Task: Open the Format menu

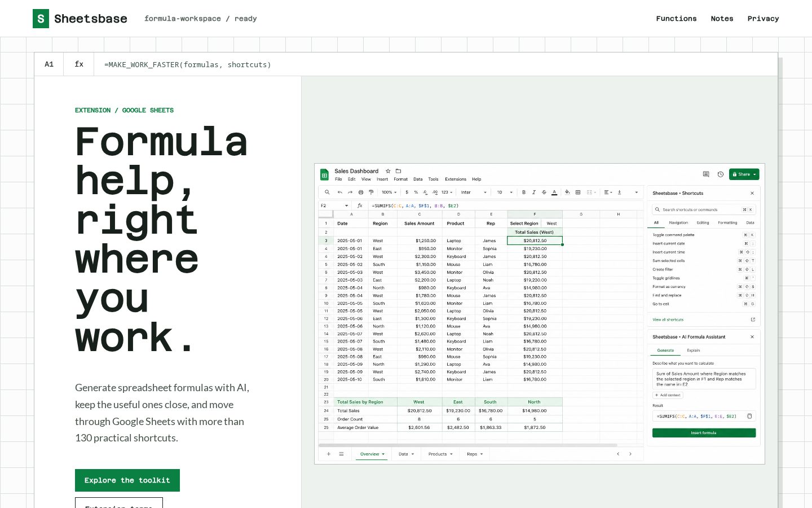Action: coord(400,179)
